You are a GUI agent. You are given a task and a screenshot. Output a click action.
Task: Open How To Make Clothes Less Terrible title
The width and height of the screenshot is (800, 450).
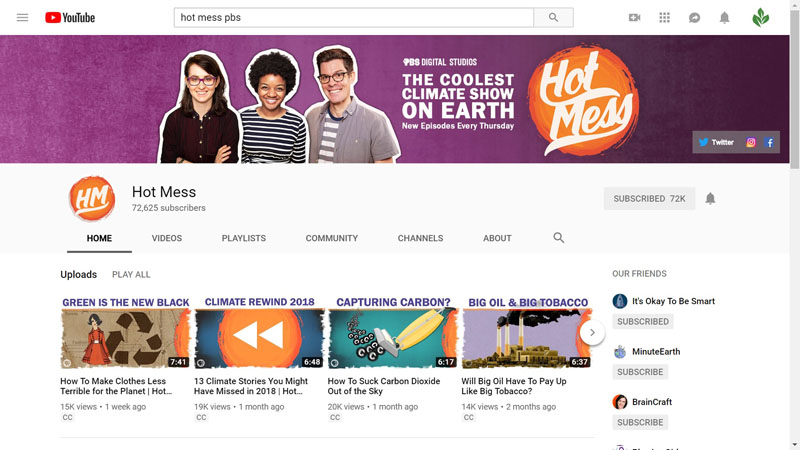[x=116, y=386]
